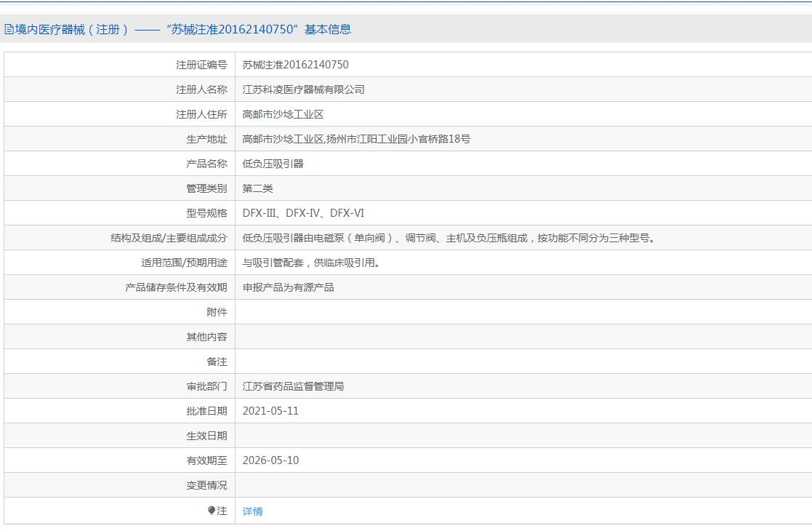Click the 生效日期 row label

point(206,436)
